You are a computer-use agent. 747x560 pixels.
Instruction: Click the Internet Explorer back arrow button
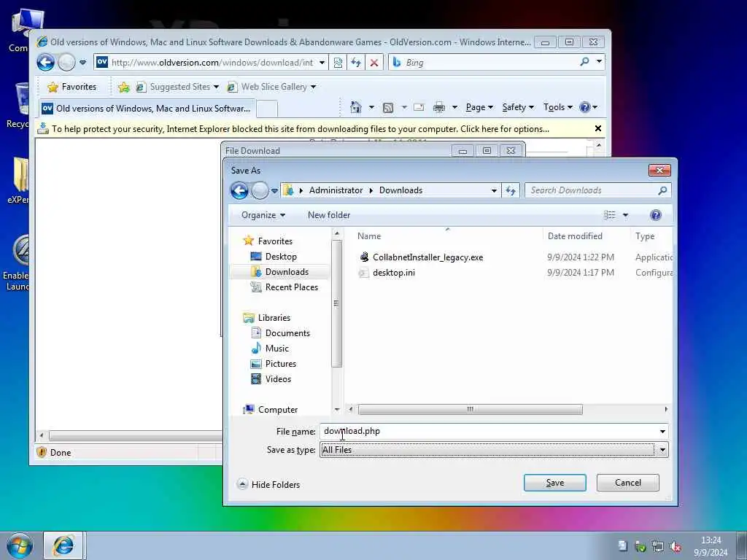pos(46,63)
